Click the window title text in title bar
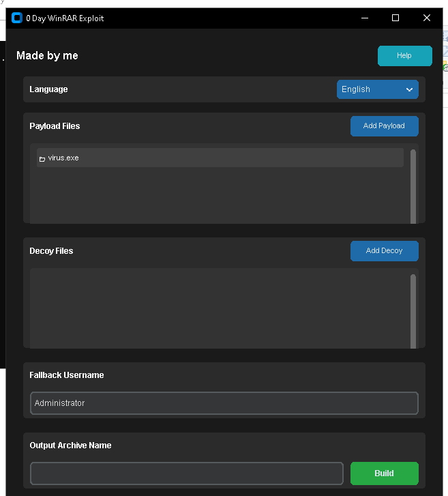Viewport: 448px width, 496px height. tap(65, 18)
